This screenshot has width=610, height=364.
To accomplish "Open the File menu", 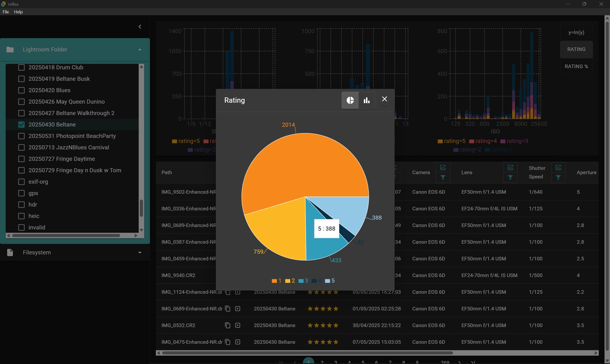I will click(6, 12).
